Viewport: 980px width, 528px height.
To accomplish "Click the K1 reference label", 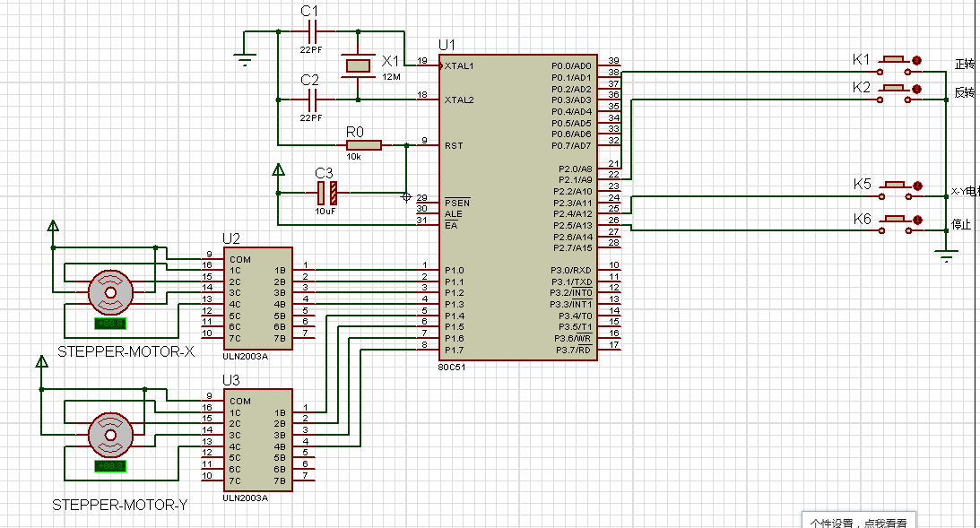I will pos(862,59).
